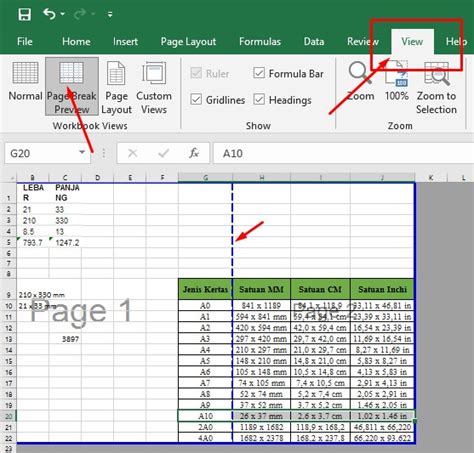Toggle the Headings checkbox

tap(259, 99)
